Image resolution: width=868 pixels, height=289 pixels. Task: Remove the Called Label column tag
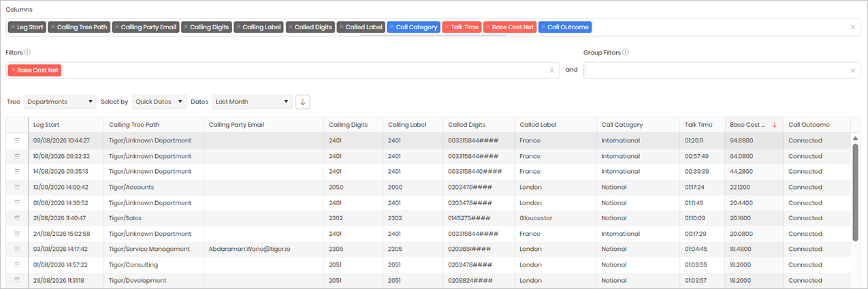[342, 27]
